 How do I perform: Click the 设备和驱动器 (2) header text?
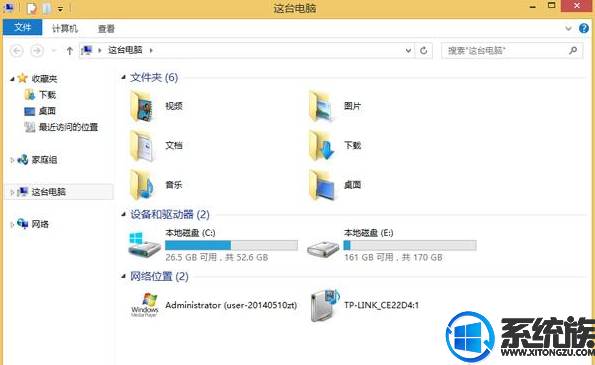pyautogui.click(x=170, y=214)
